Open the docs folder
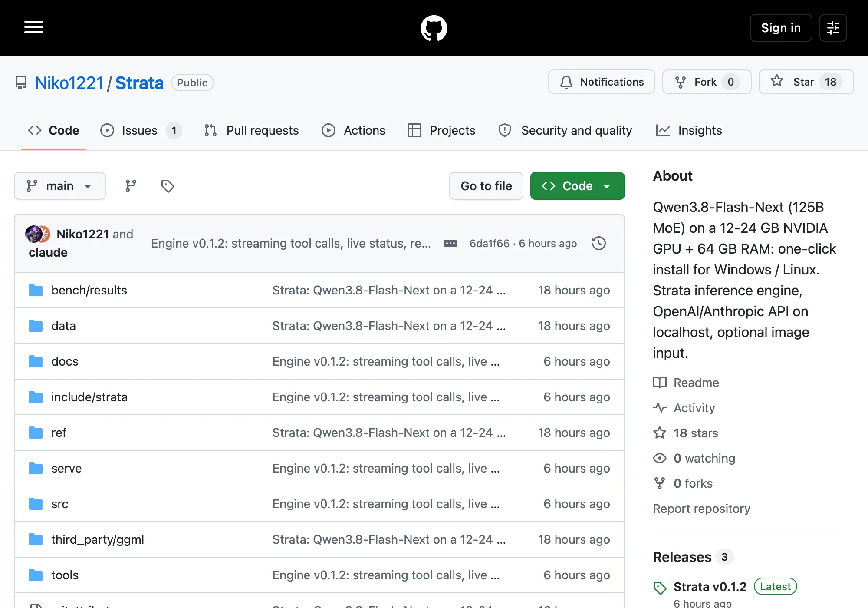This screenshot has width=868, height=608. pyautogui.click(x=65, y=361)
